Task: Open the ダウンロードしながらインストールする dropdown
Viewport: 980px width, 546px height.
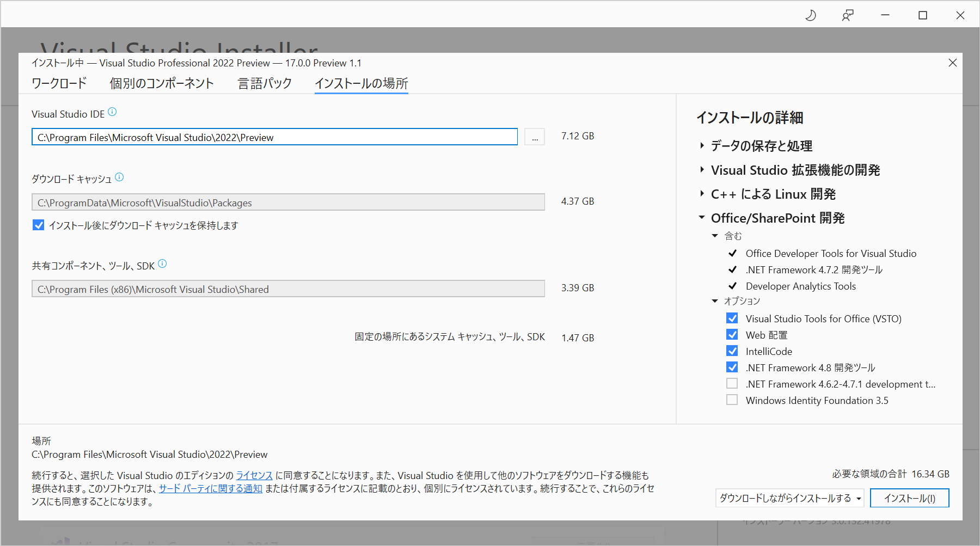Action: coord(790,498)
